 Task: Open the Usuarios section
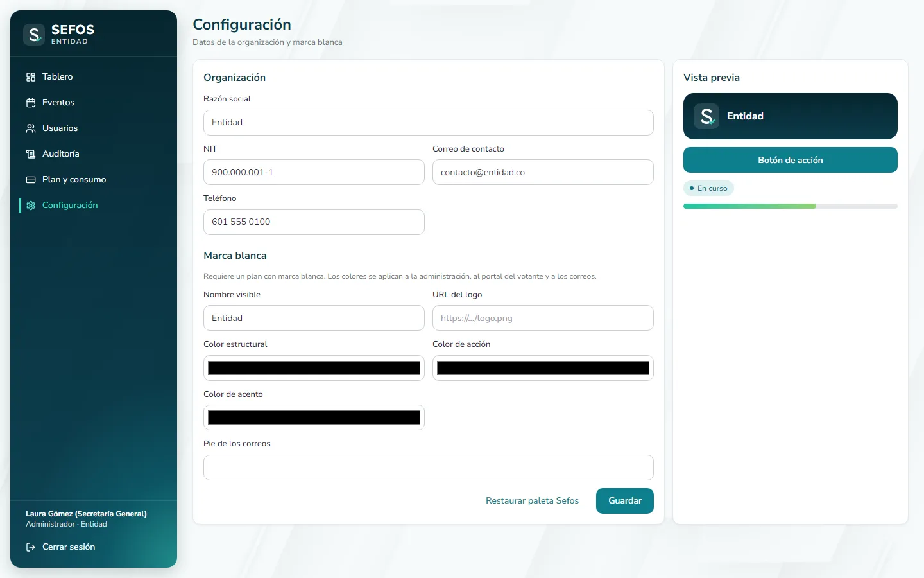[94, 128]
